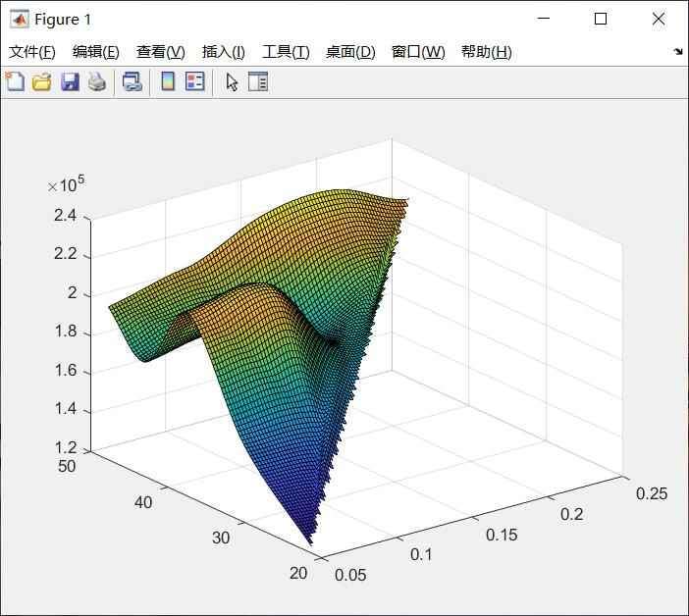Click the dock figure arrow at the menu bar's right
Image resolution: width=689 pixels, height=616 pixels.
coord(677,52)
